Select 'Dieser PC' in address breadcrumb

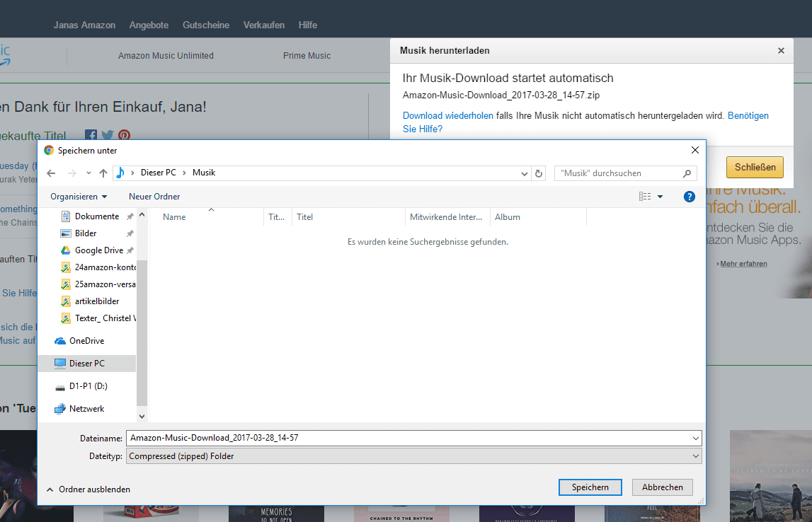159,173
